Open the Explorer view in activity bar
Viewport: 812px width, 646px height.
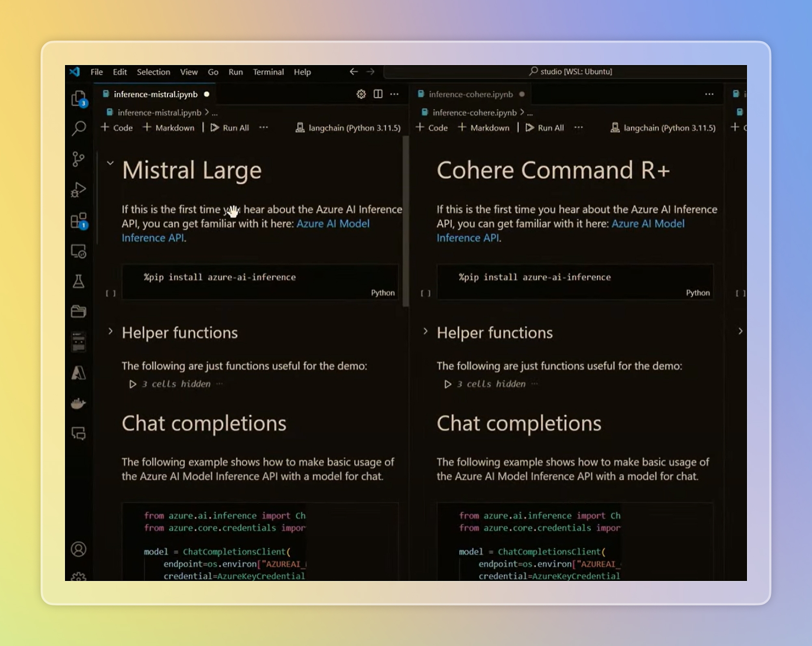point(79,98)
